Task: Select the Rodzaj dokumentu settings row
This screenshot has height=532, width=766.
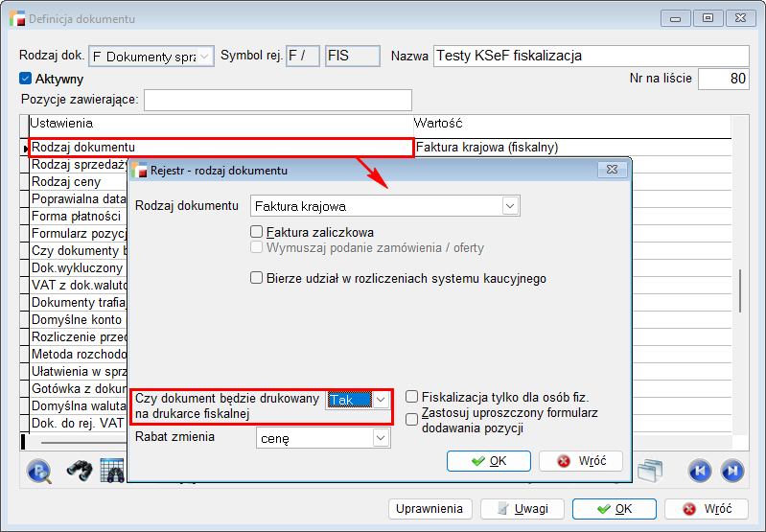Action: click(x=221, y=148)
